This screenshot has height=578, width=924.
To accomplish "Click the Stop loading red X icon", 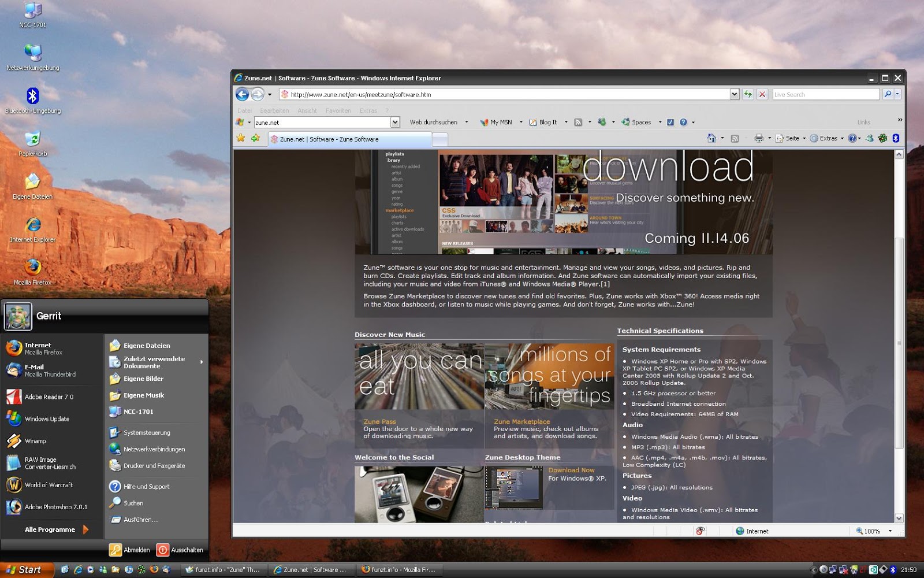I will click(762, 94).
